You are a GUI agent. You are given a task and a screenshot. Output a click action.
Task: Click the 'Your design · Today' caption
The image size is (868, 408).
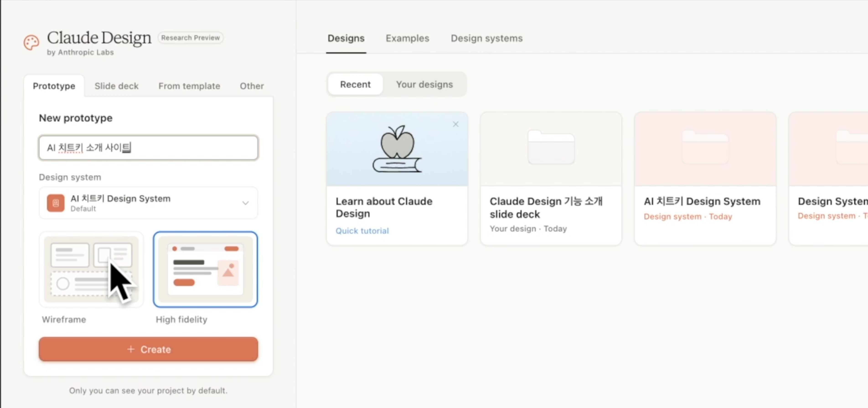[x=528, y=229]
